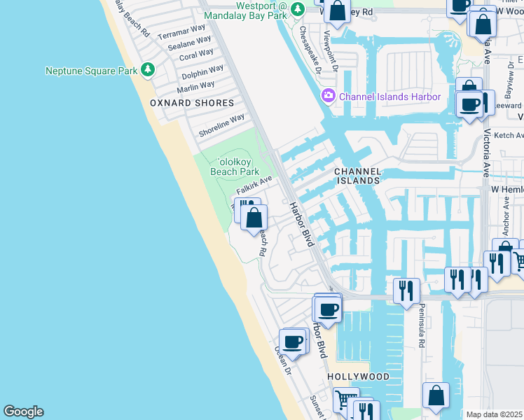Click the shopping bag marker at bottom right
The height and width of the screenshot is (420, 524).
436,395
